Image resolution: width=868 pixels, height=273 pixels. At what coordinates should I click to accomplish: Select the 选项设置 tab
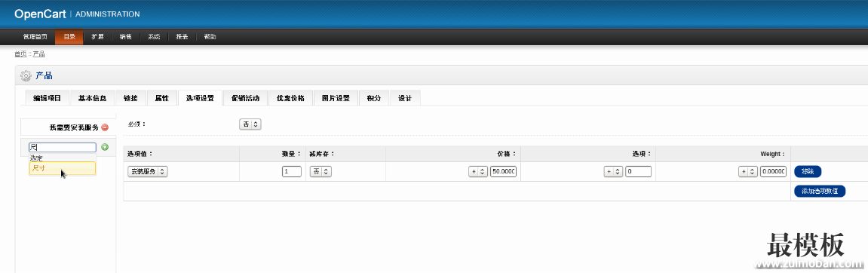point(200,98)
